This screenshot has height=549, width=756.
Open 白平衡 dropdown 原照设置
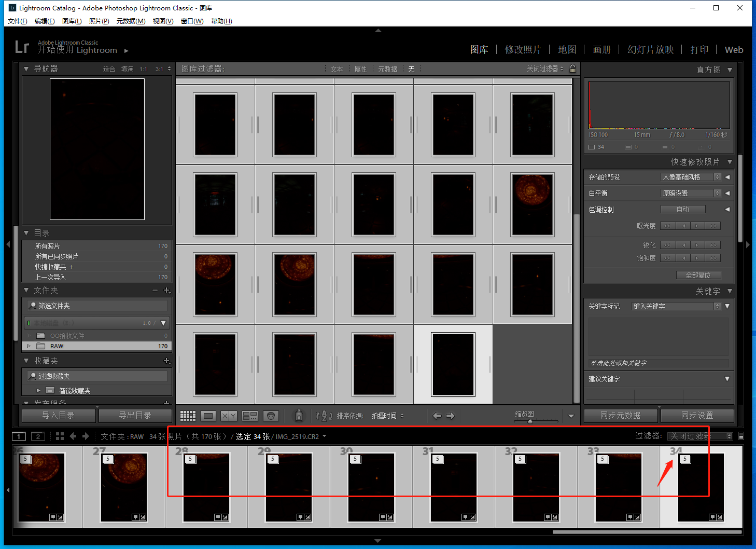(x=691, y=193)
